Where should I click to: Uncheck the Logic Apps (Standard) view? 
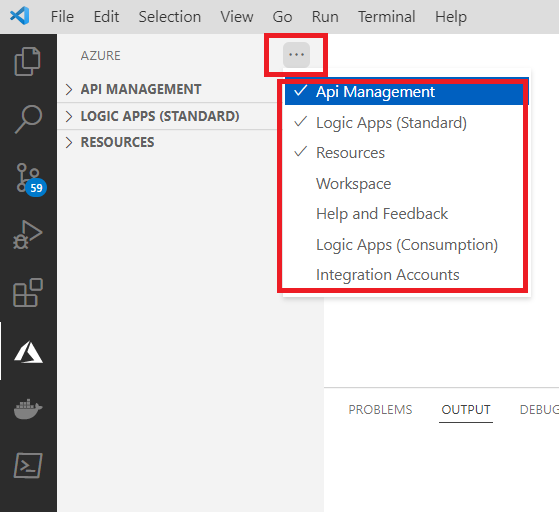pos(406,123)
